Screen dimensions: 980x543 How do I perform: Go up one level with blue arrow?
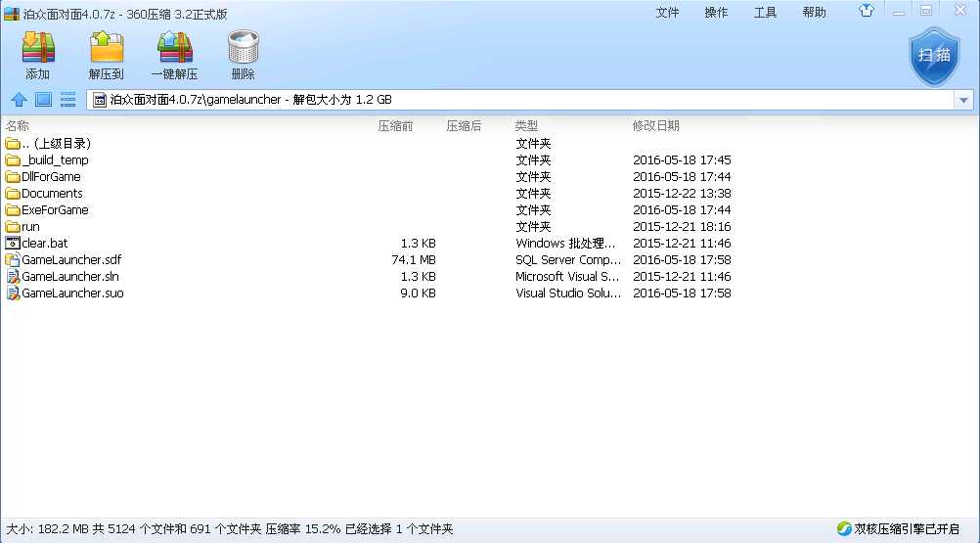click(19, 100)
